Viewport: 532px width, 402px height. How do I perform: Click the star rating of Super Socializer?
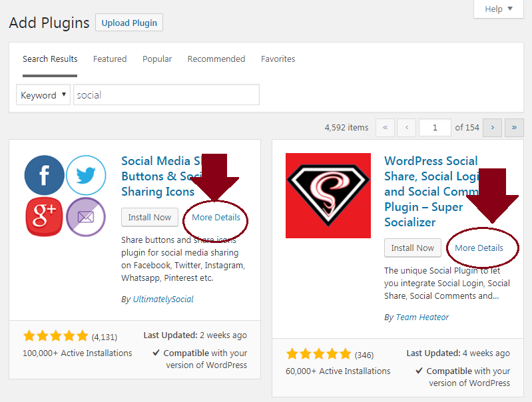(x=318, y=353)
